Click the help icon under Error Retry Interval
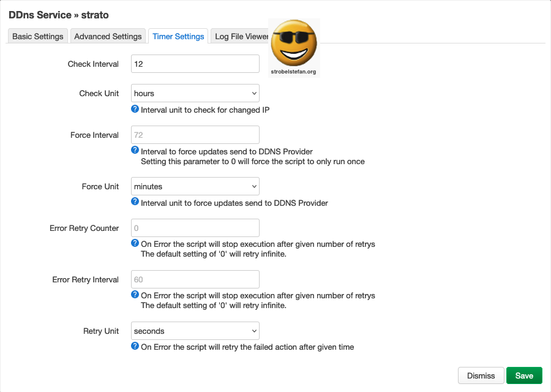 pyautogui.click(x=135, y=295)
